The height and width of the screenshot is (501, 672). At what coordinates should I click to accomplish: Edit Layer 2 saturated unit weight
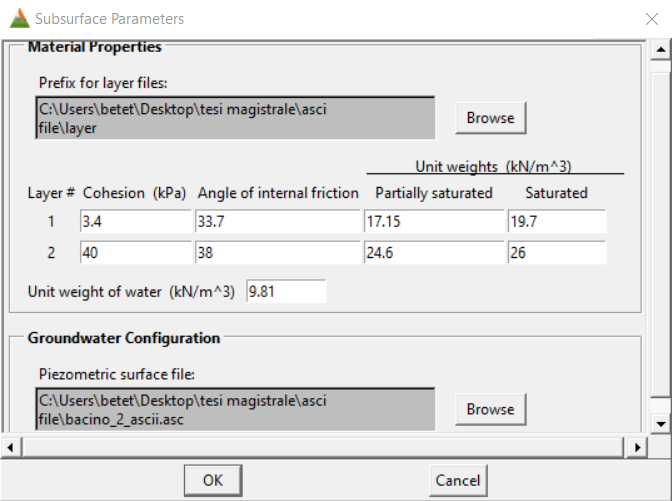pos(557,253)
